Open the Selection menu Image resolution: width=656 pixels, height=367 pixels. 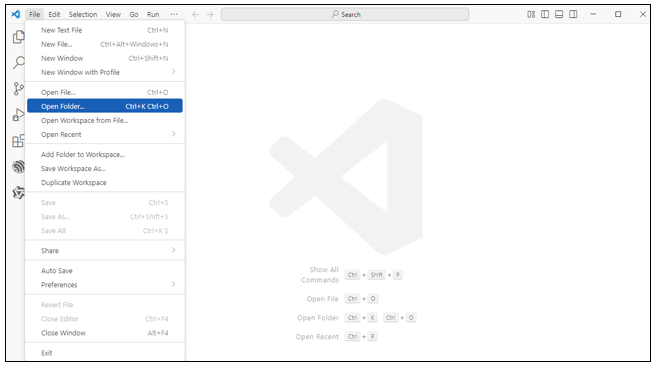point(83,14)
